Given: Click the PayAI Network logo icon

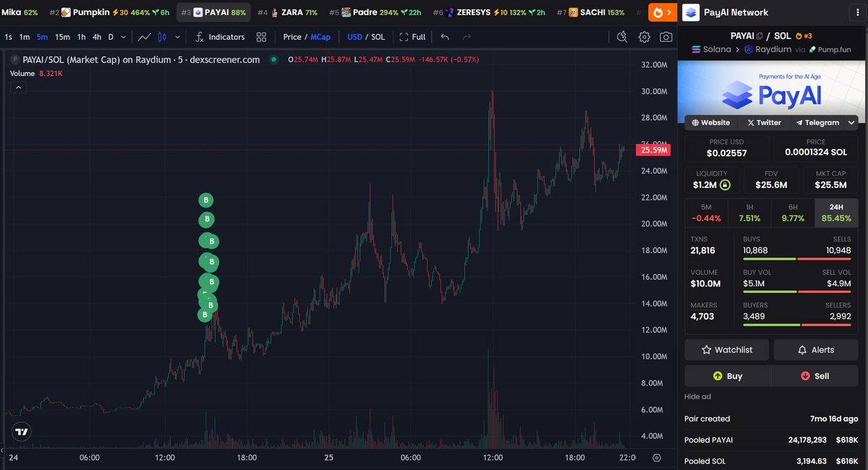Looking at the screenshot, I should click(692, 12).
